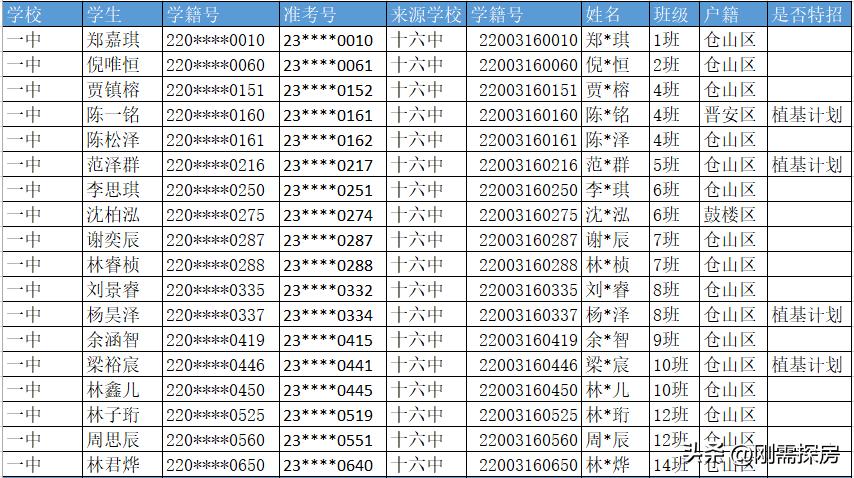Select exam number 23****0217
This screenshot has height=478, width=854.
tap(328, 165)
